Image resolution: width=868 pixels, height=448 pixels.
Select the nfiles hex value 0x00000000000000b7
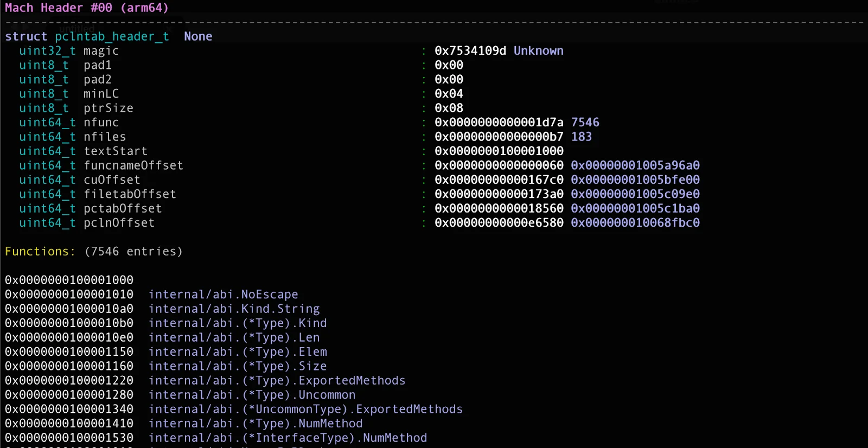coord(499,137)
